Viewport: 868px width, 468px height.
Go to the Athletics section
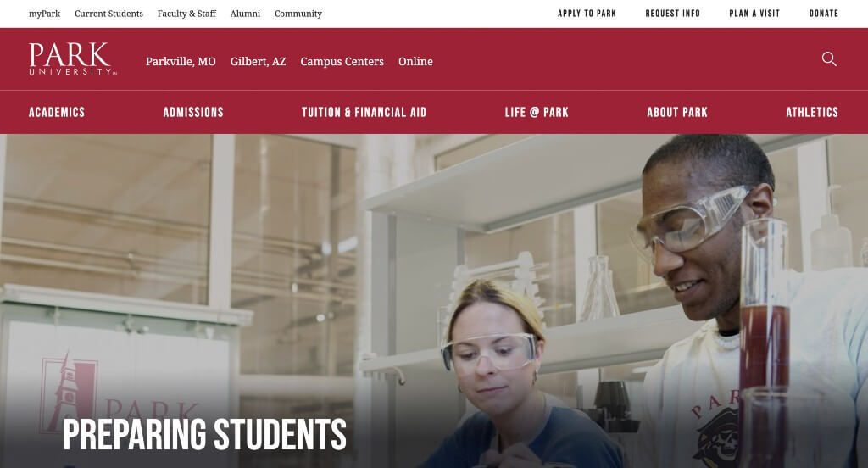812,113
